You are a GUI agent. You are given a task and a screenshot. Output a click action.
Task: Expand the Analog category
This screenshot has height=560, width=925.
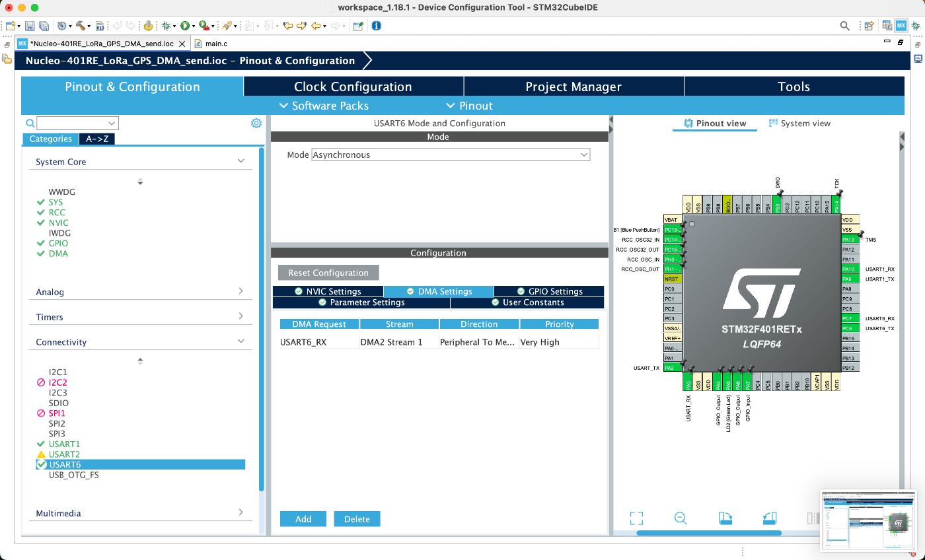tap(240, 291)
